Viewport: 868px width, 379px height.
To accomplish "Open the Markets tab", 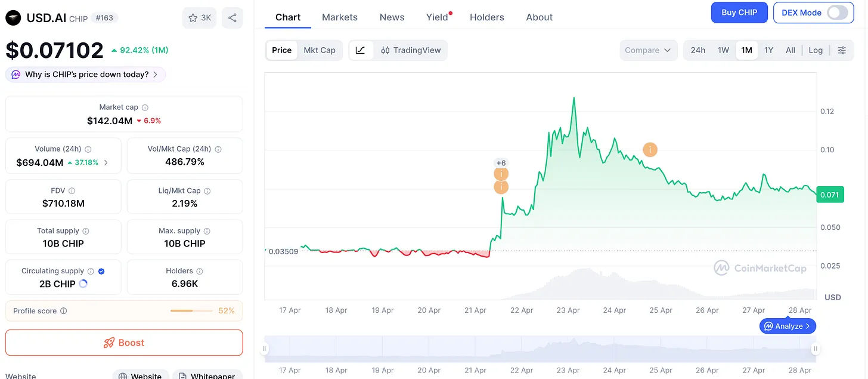I will tap(340, 17).
